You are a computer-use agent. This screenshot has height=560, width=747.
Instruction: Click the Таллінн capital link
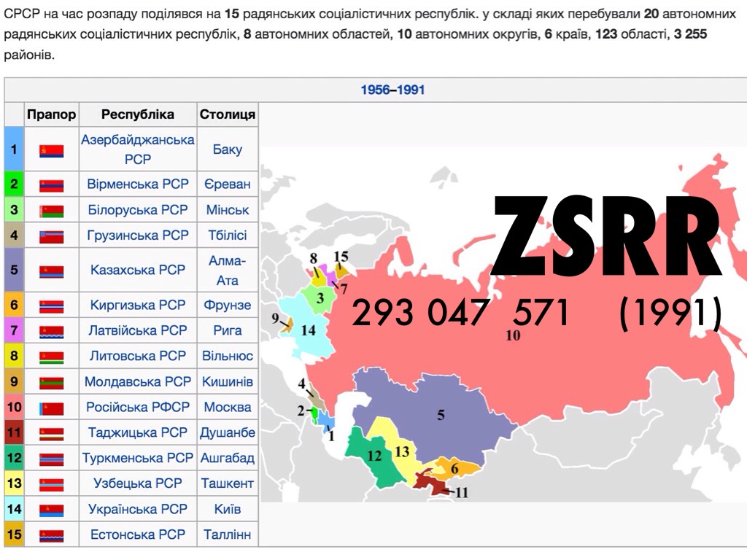pyautogui.click(x=227, y=534)
